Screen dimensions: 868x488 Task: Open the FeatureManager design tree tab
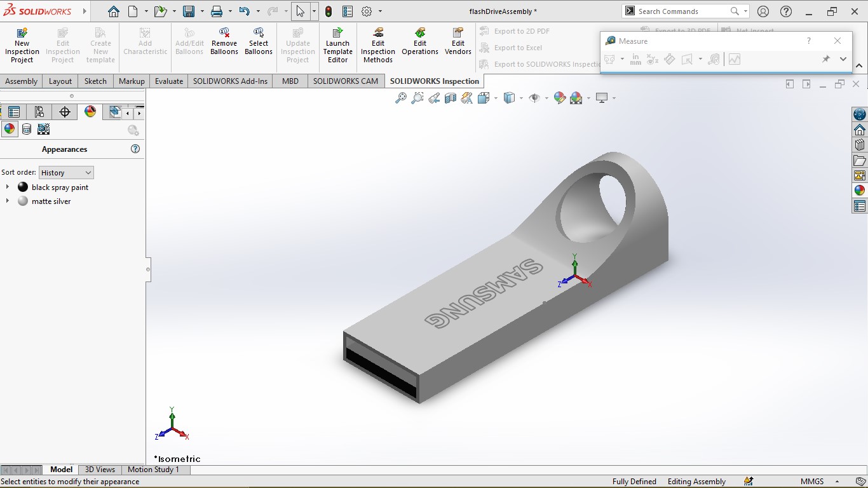coord(14,112)
